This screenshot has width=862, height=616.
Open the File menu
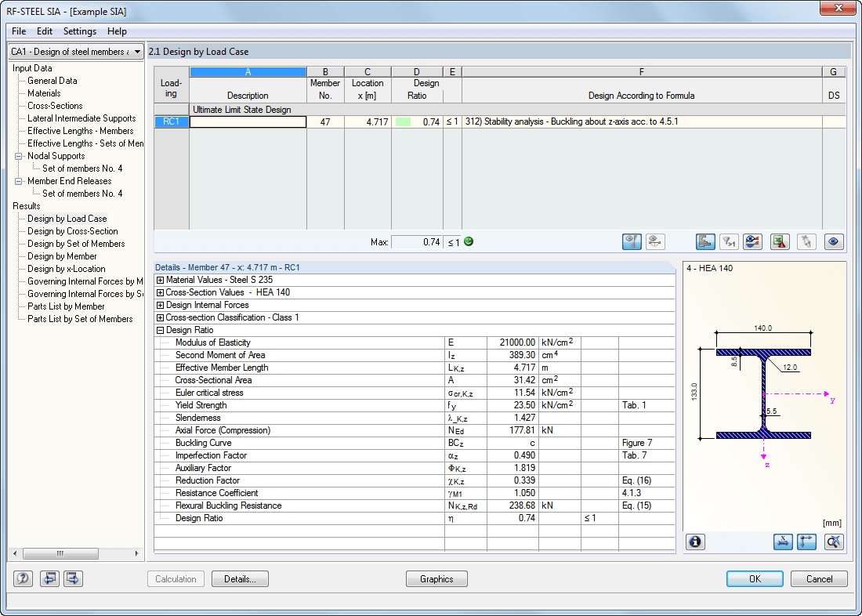[x=19, y=31]
